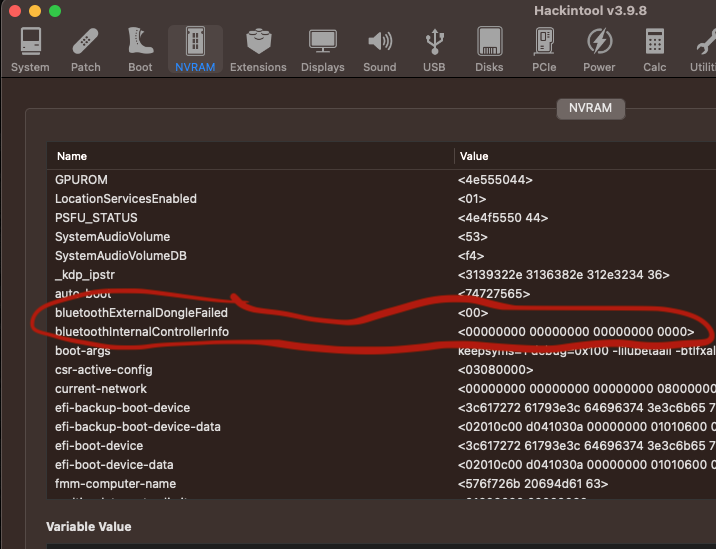Click the value <3139322e 3136382e 312e3234 36>
Image resolution: width=716 pixels, height=549 pixels.
point(563,274)
